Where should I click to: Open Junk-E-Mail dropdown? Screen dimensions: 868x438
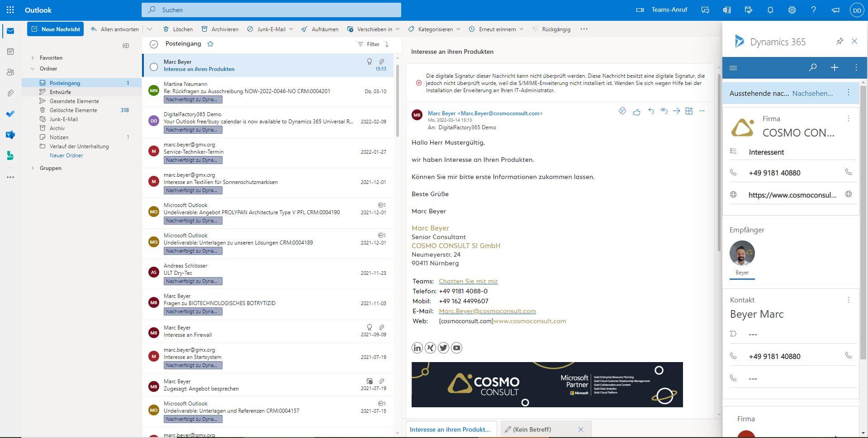coord(291,29)
